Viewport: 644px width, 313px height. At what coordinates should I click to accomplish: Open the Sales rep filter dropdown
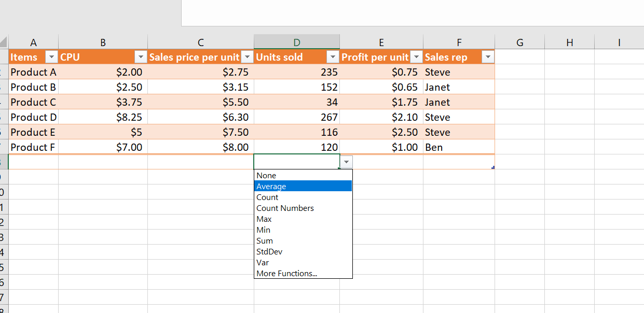point(488,57)
